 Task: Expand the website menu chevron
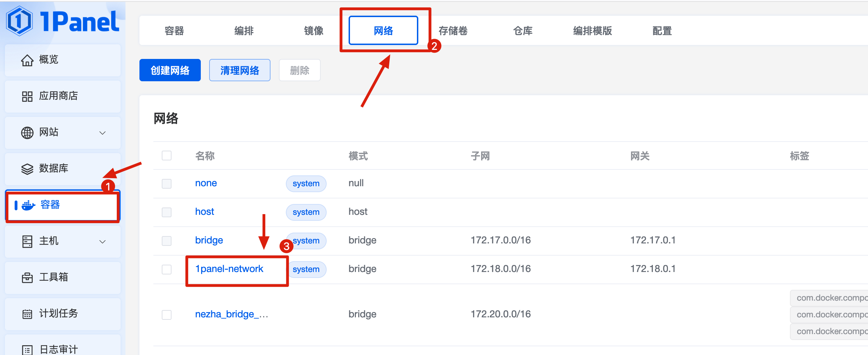point(102,133)
